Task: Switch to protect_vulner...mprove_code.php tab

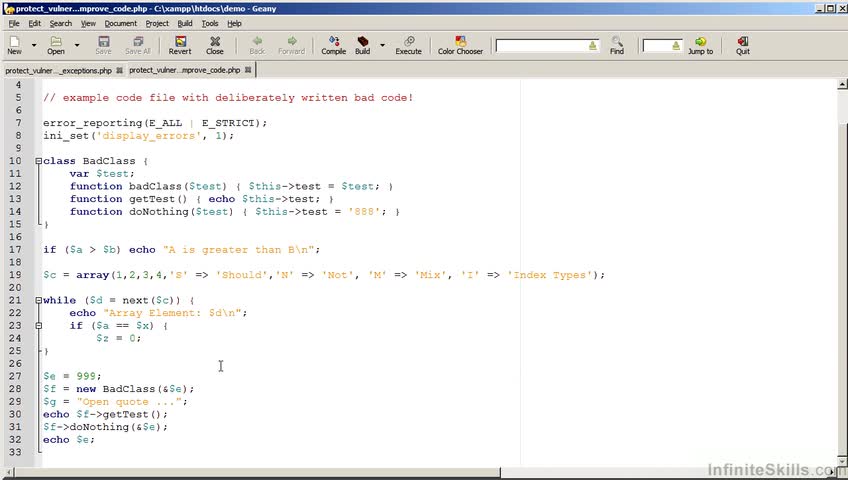Action: [x=184, y=70]
